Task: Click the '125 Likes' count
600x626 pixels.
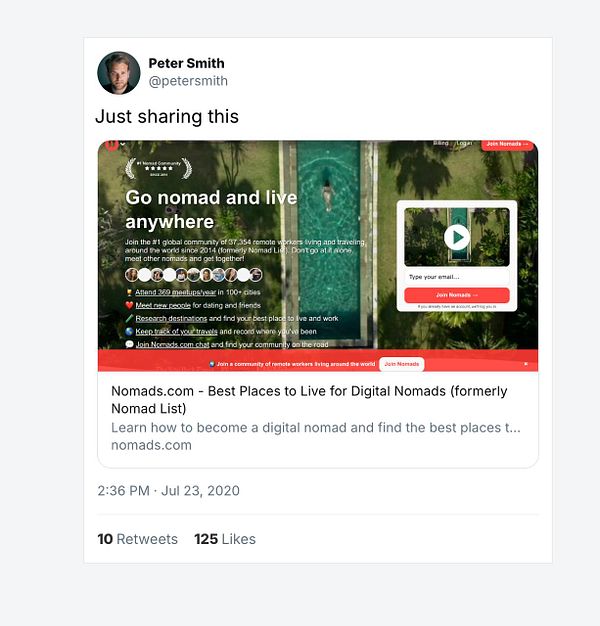Action: tap(225, 539)
